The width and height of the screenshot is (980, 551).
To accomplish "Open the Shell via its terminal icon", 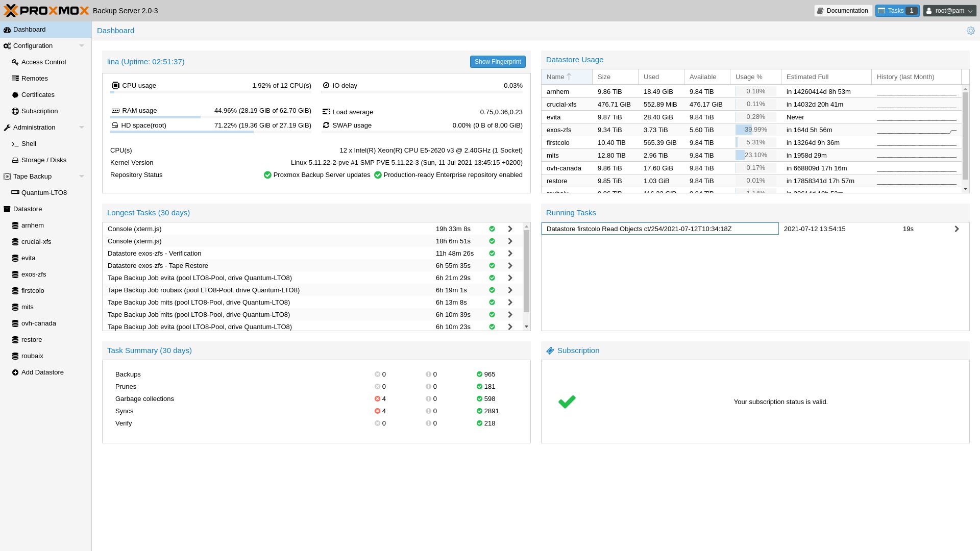I will tap(16, 144).
